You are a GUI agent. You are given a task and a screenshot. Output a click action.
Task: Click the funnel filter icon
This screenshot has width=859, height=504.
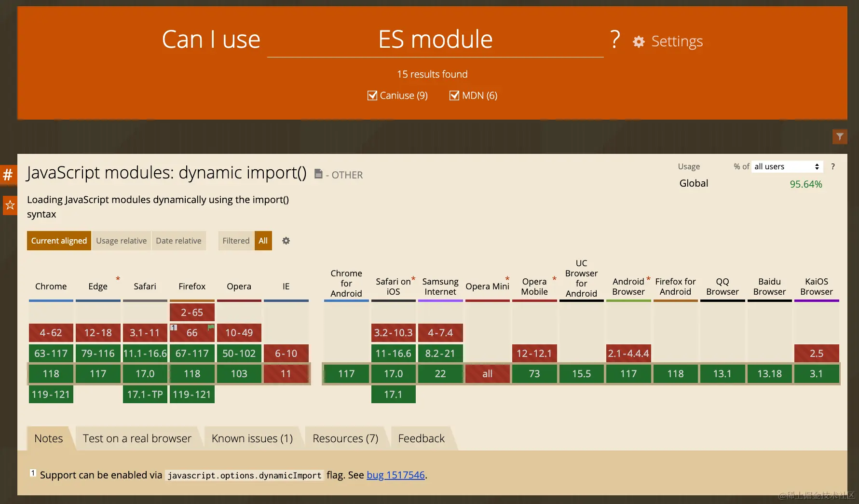coord(840,136)
